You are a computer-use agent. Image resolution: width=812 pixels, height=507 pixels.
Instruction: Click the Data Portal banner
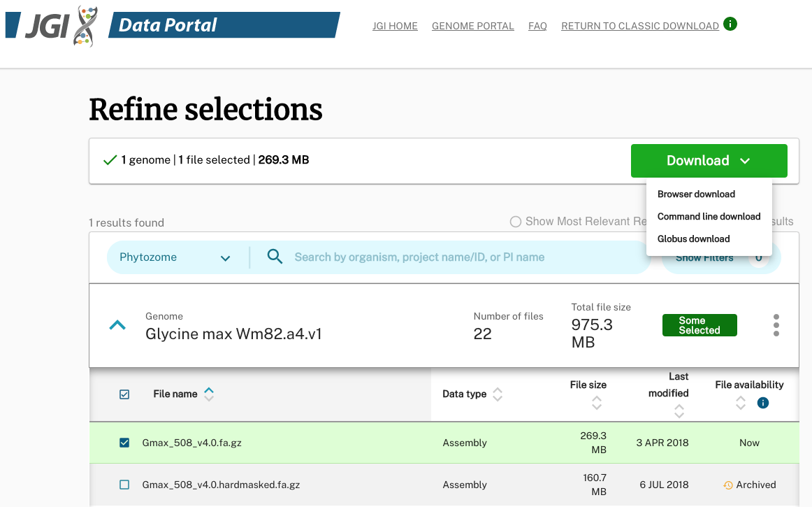(x=224, y=25)
